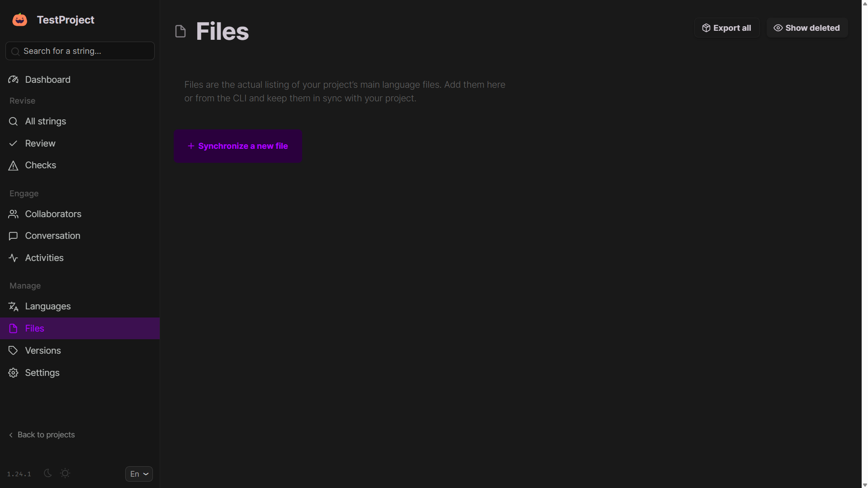Switch to light theme with sun icon
Screen dimensions: 868x488
[x=65, y=473]
